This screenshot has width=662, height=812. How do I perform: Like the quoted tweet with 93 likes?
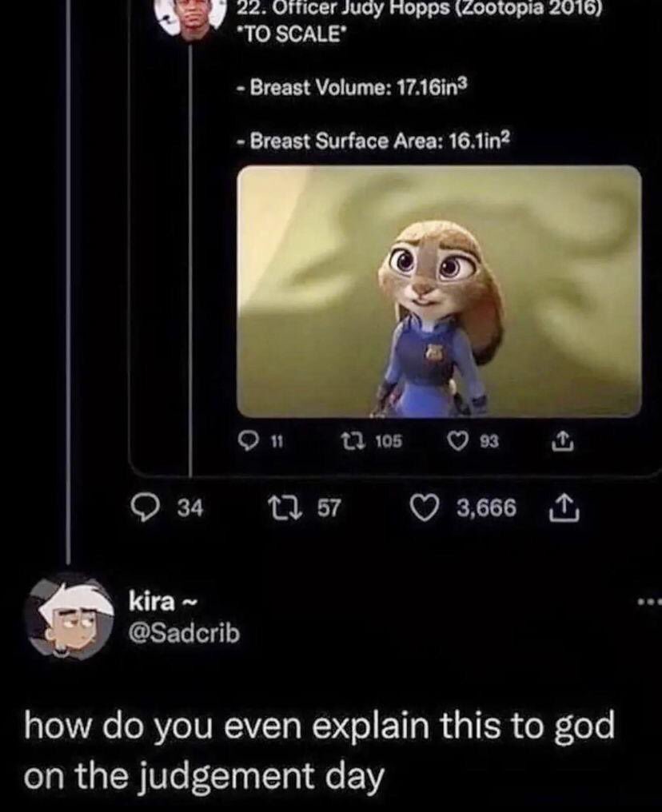(x=457, y=440)
